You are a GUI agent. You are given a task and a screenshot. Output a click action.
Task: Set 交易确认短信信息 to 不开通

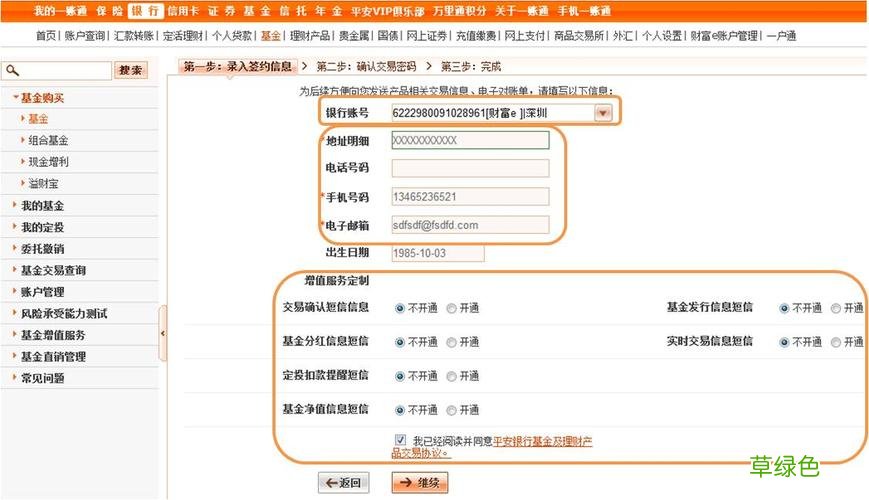[400, 308]
